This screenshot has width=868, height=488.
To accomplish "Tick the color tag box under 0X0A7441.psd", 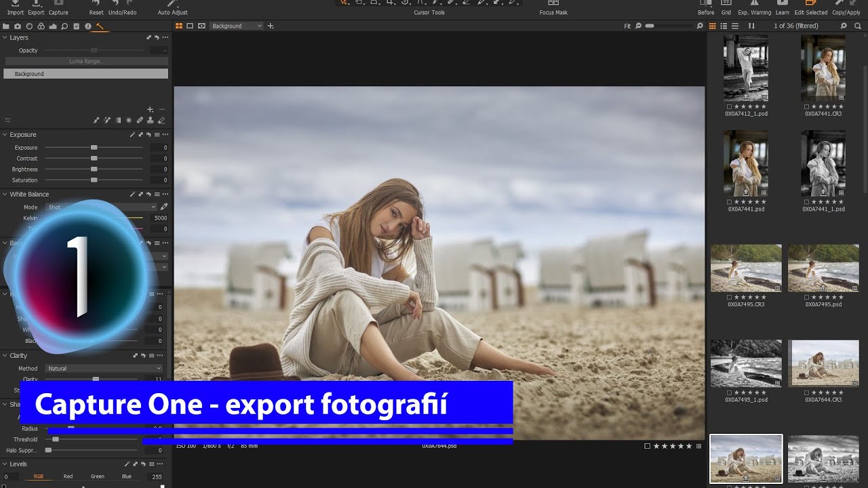I will tap(730, 202).
